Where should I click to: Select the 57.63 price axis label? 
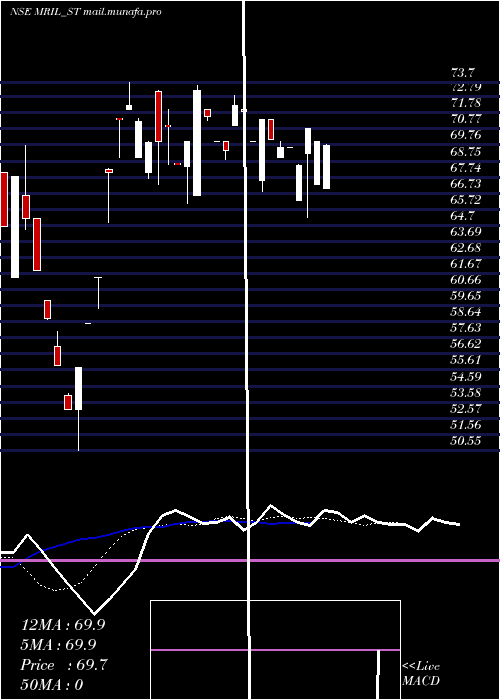click(466, 328)
